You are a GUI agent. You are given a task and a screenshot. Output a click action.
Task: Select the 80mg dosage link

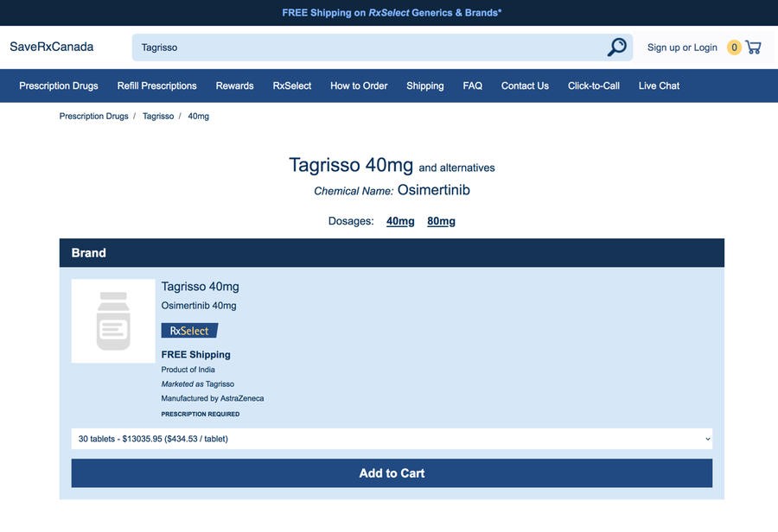point(441,221)
